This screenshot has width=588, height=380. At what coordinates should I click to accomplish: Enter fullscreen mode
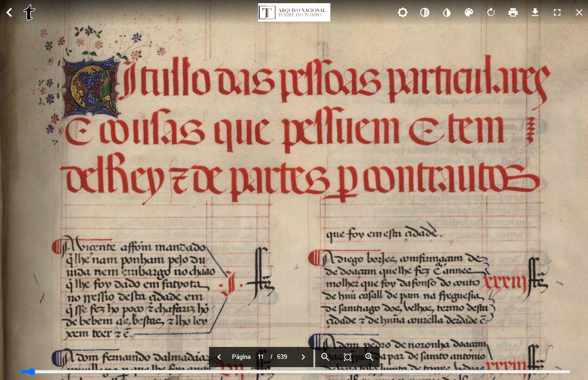coord(557,12)
